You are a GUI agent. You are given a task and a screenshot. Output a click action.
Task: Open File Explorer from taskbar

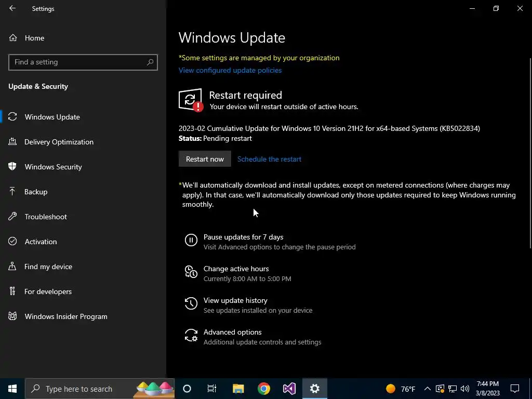click(x=238, y=389)
